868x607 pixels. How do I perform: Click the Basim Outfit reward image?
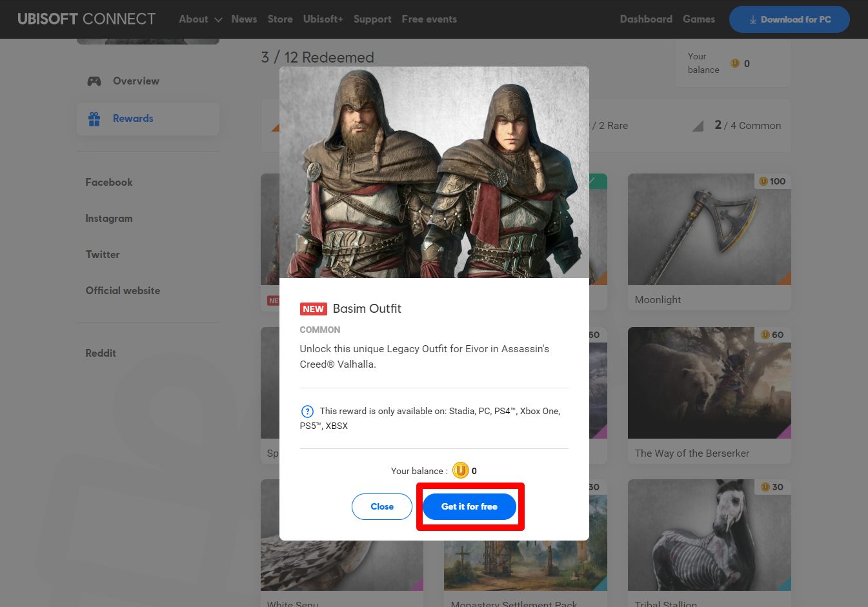(434, 172)
